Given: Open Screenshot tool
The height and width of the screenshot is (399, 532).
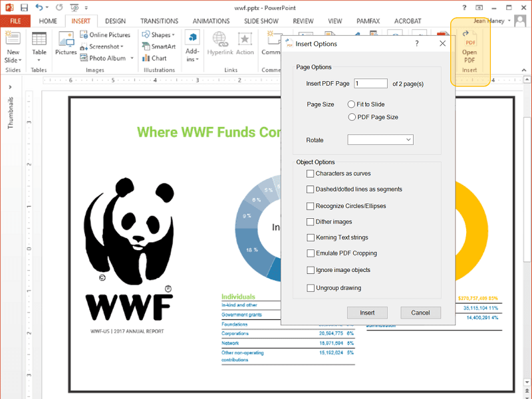Looking at the screenshot, I should click(x=102, y=47).
